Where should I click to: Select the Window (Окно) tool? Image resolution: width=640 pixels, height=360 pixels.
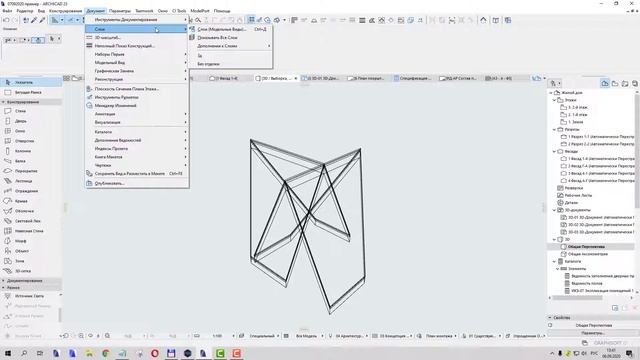tap(31, 131)
